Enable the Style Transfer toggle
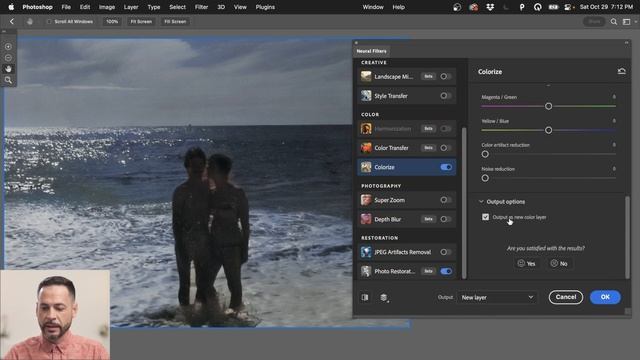Screen dimensions: 640x360 coord(445,96)
